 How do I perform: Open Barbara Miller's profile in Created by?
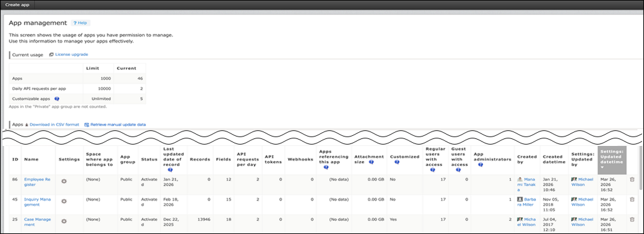(526, 201)
